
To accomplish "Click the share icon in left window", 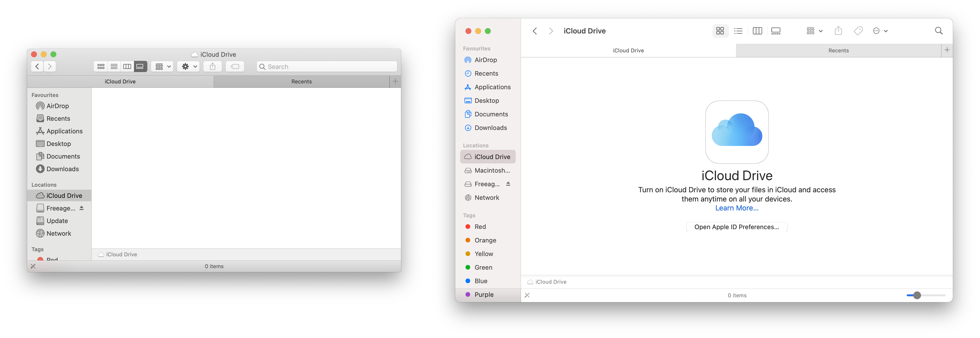I will (213, 66).
